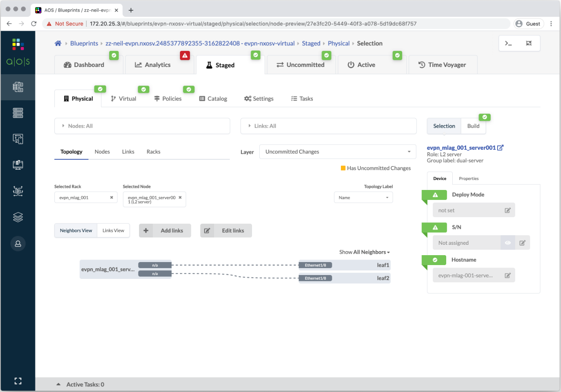561x392 pixels.
Task: Open the Topology Label Name dropdown
Action: pos(363,197)
